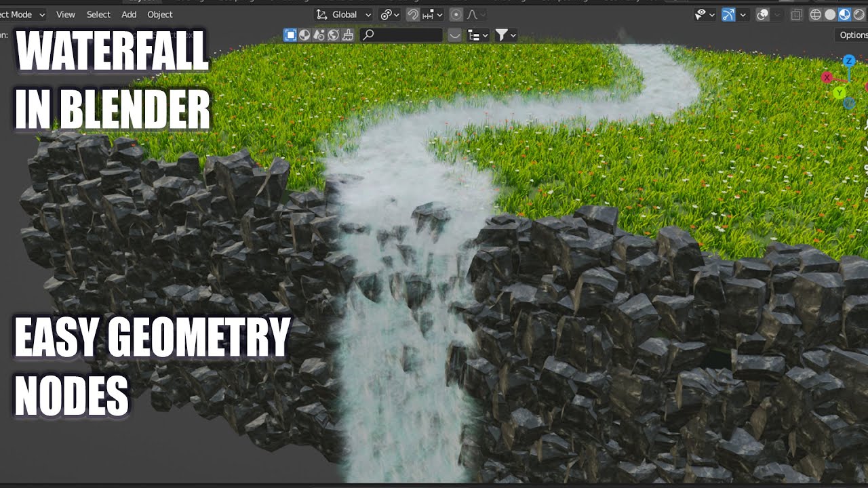The image size is (868, 488).
Task: Open the snapping options dropdown
Action: pyautogui.click(x=433, y=14)
